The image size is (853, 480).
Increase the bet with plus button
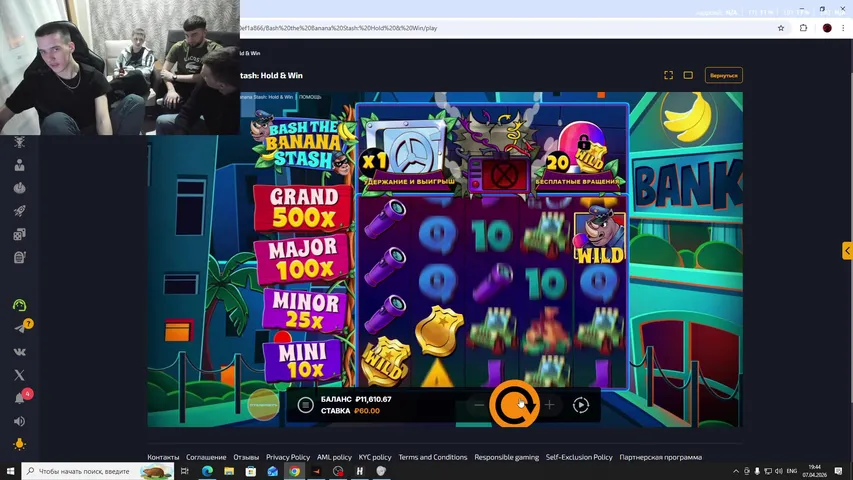point(549,405)
